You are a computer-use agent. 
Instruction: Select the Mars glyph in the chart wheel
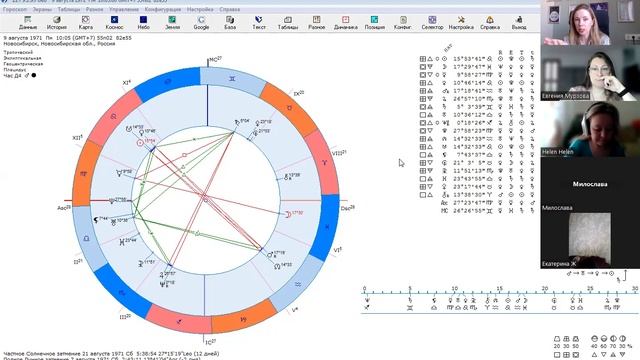click(269, 255)
